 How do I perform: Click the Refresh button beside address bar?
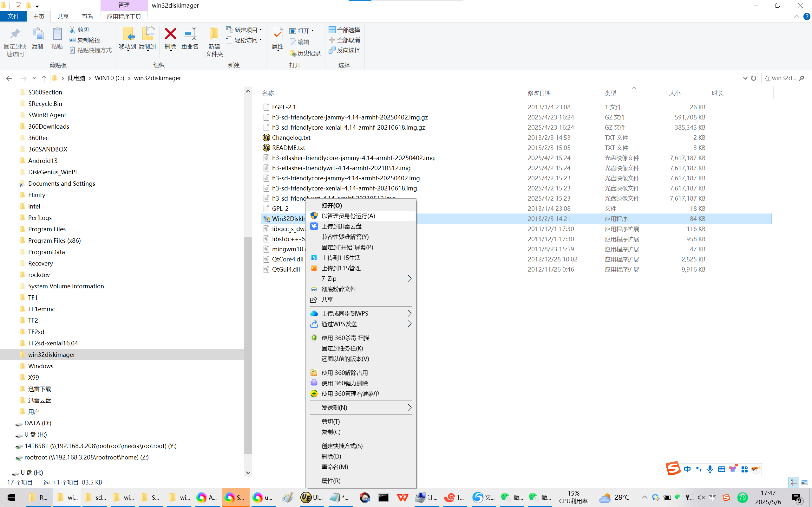(754, 78)
